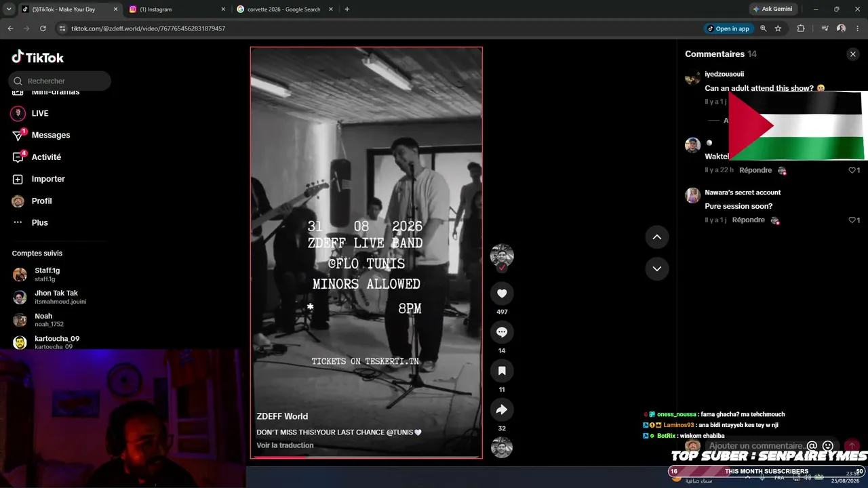Click the Waktel commenter avatar
The image size is (868, 488).
[692, 146]
